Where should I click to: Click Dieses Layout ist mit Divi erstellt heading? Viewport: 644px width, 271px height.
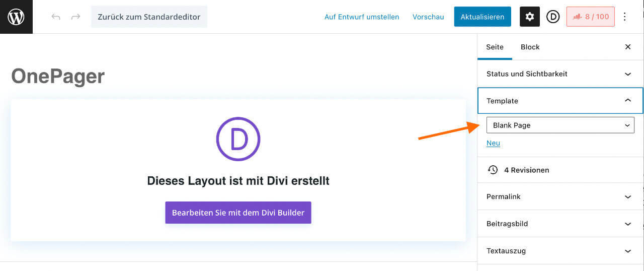point(238,181)
